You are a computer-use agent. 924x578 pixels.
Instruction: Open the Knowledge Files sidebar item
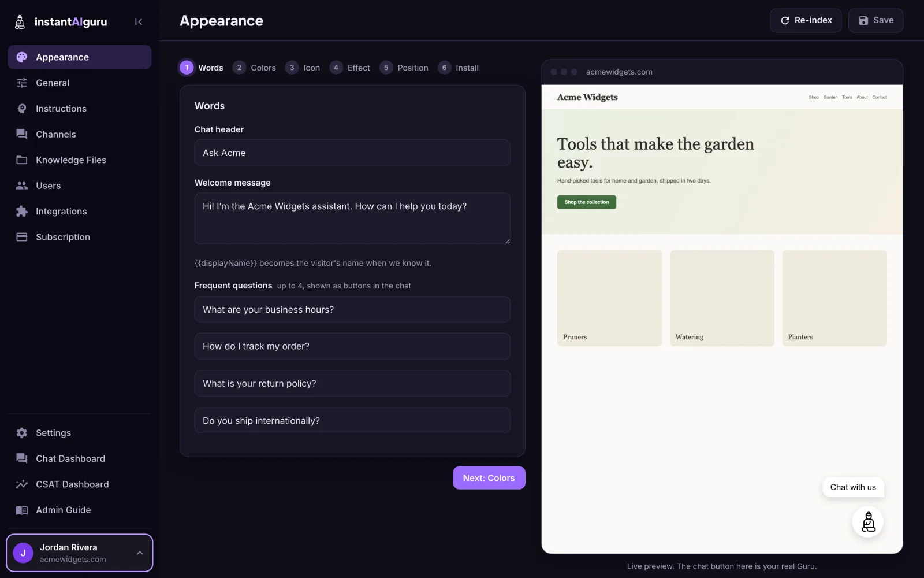coord(80,160)
